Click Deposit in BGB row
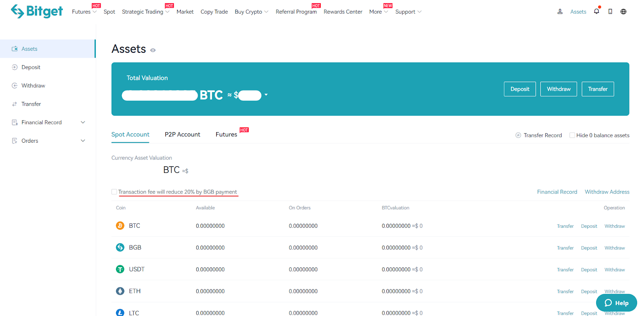This screenshot has height=316, width=644. (589, 248)
